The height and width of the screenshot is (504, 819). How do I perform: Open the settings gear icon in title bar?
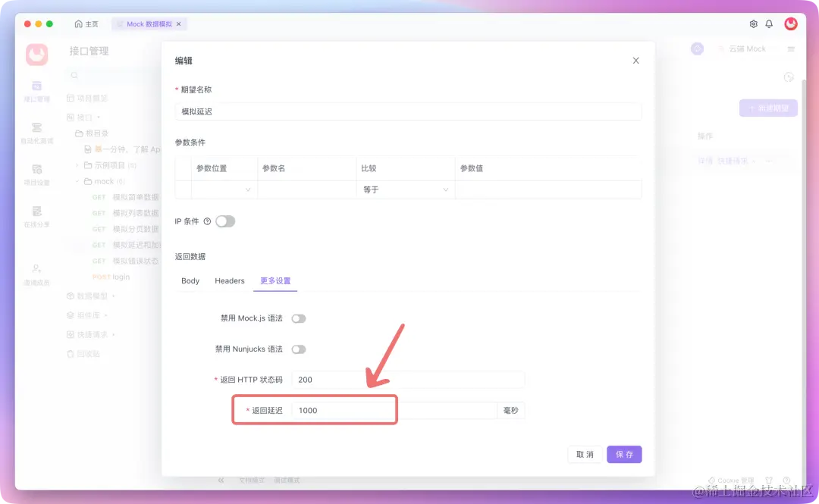(753, 24)
